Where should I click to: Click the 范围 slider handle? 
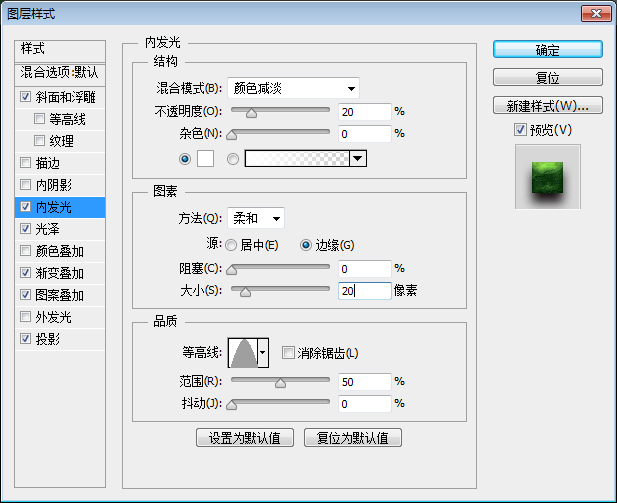coord(281,383)
